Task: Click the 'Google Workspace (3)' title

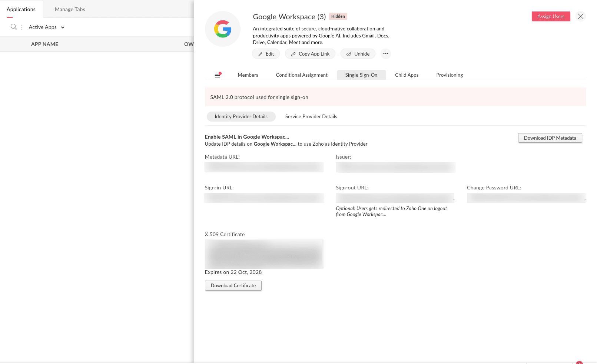Action: [x=289, y=17]
